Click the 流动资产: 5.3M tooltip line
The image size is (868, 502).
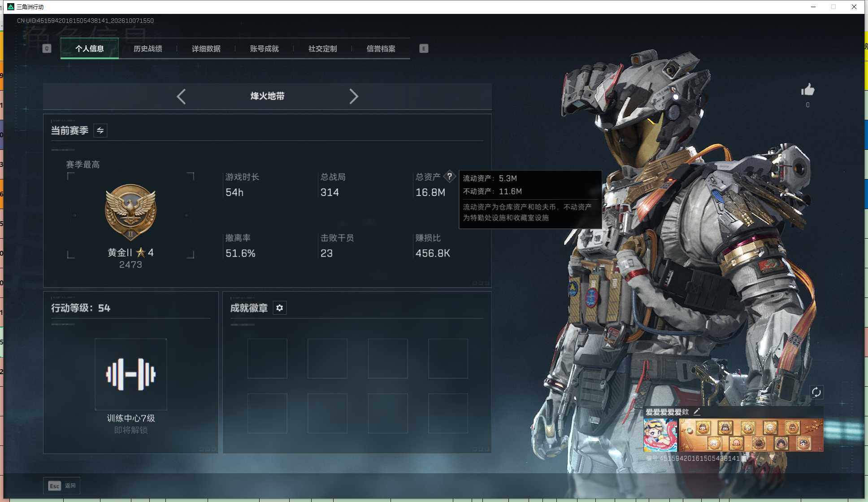[x=490, y=178]
